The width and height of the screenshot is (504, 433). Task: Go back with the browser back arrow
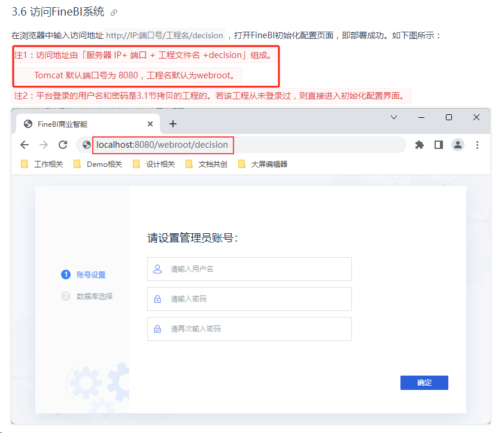click(x=25, y=145)
